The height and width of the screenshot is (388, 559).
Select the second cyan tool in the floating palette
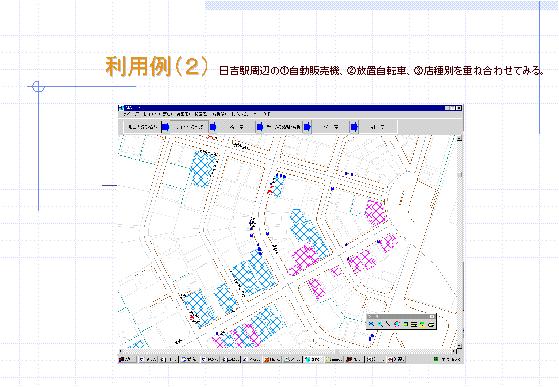[380, 324]
